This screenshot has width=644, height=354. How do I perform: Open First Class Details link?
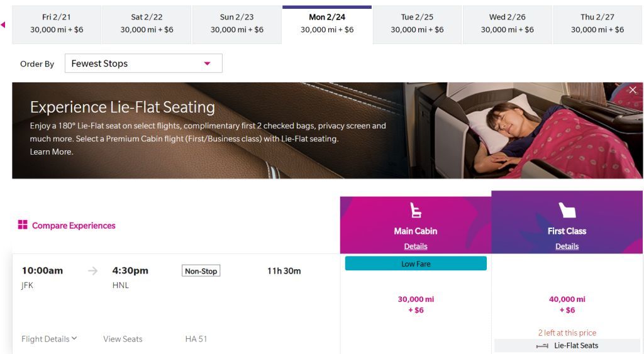point(567,246)
